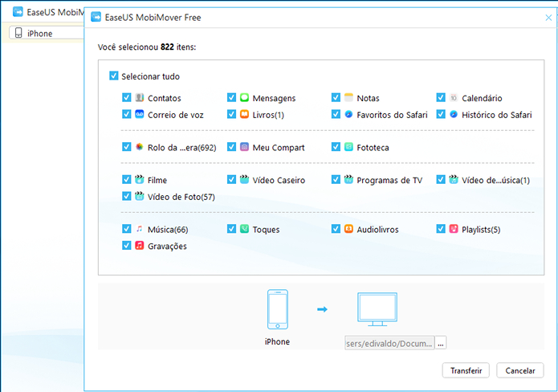
Task: Click the Correio de voz icon
Action: 140,114
